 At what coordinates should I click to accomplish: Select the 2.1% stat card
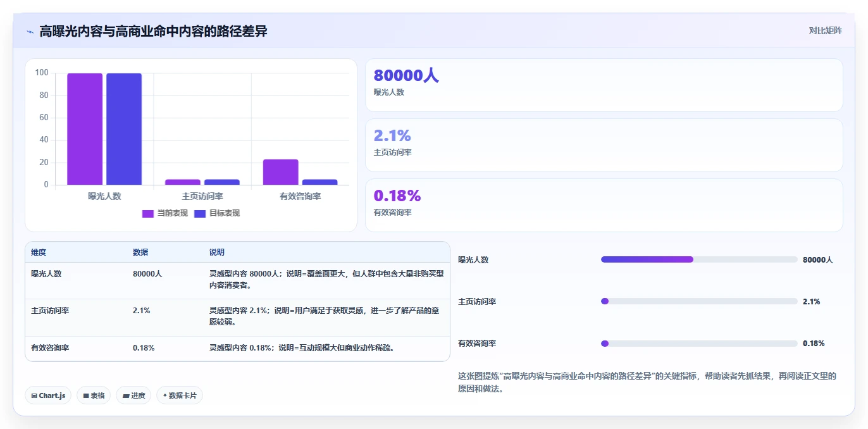tap(604, 145)
